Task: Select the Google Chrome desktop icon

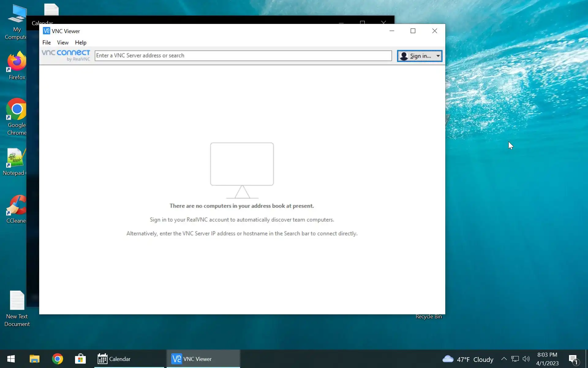Action: (x=17, y=109)
